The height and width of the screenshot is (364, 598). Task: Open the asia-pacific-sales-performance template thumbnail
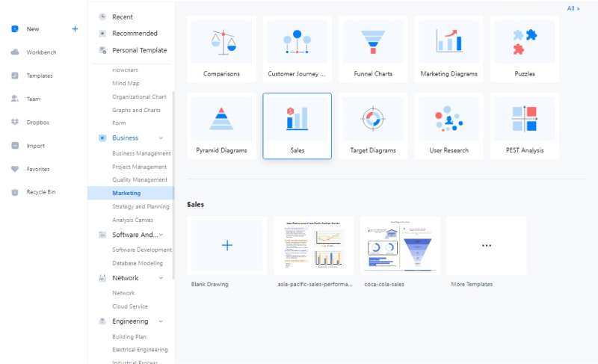click(x=313, y=245)
